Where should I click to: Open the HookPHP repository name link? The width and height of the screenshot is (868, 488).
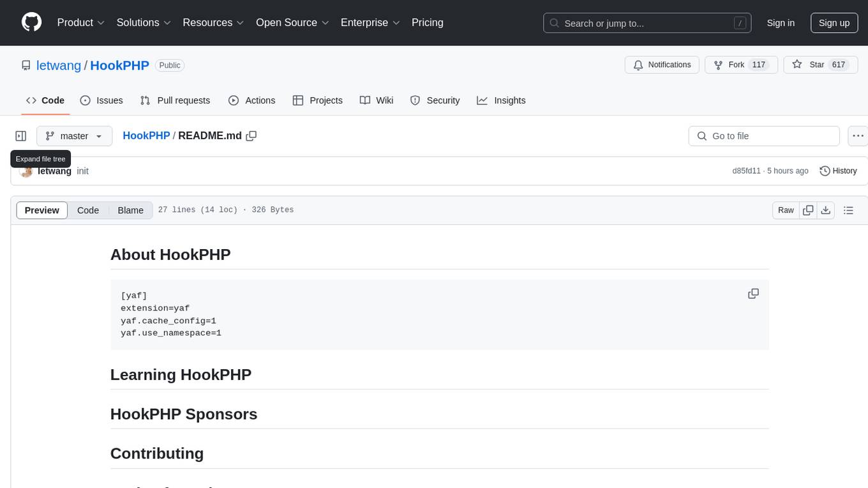[119, 65]
